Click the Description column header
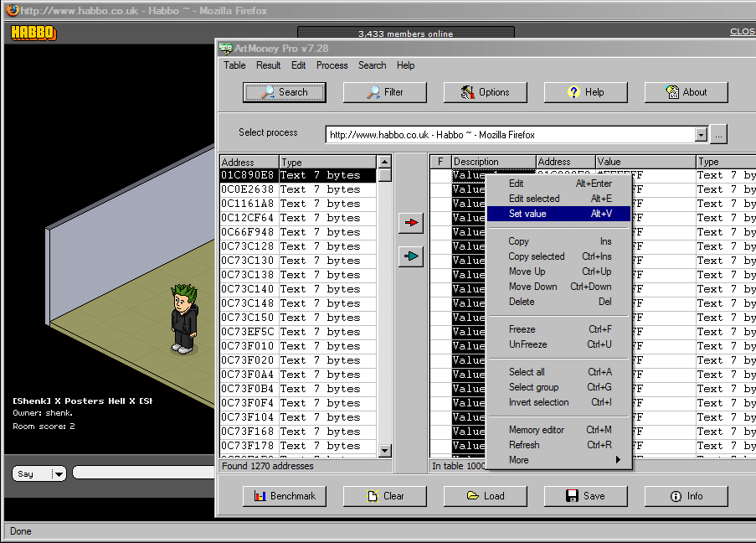Screen dimensions: 756x543 pos(494,161)
